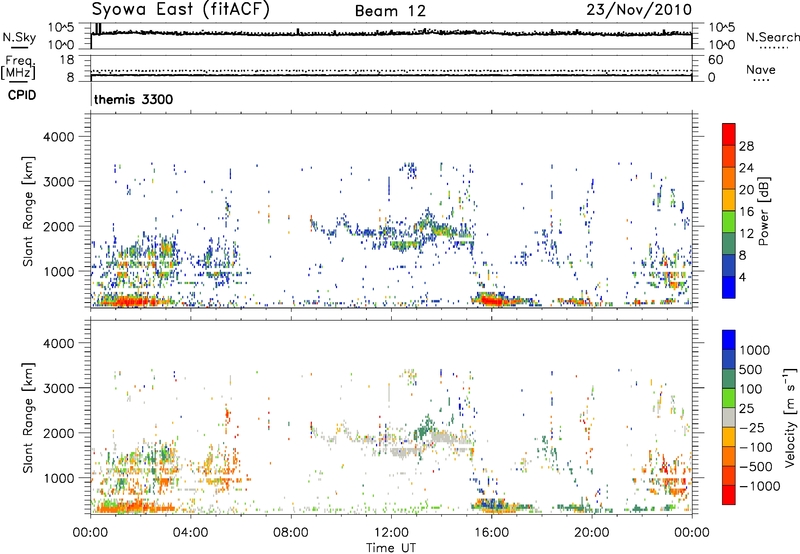This screenshot has height=554, width=800.
Task: Click the dotted line sample under "N.Search"
Action: [x=773, y=47]
